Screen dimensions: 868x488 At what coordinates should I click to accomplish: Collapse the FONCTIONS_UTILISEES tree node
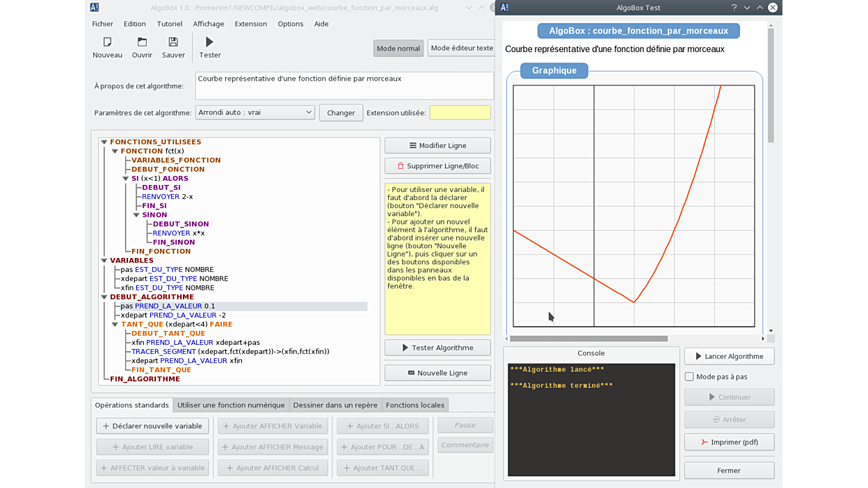104,142
